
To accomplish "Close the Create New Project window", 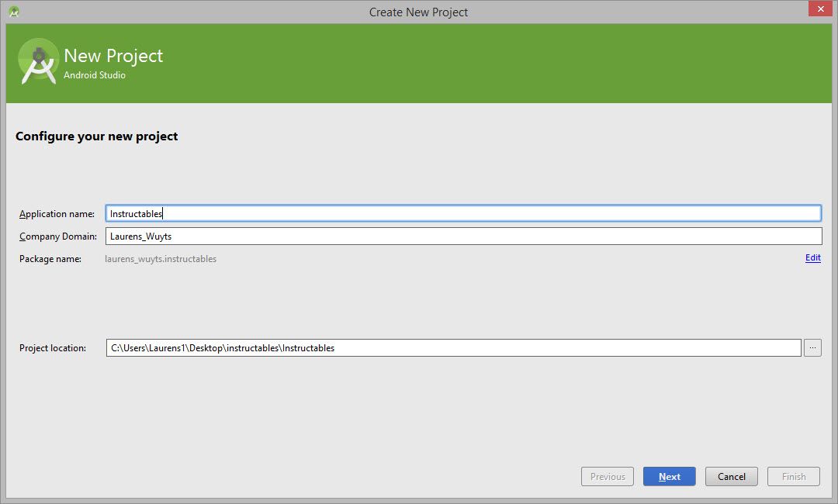I will tap(820, 9).
